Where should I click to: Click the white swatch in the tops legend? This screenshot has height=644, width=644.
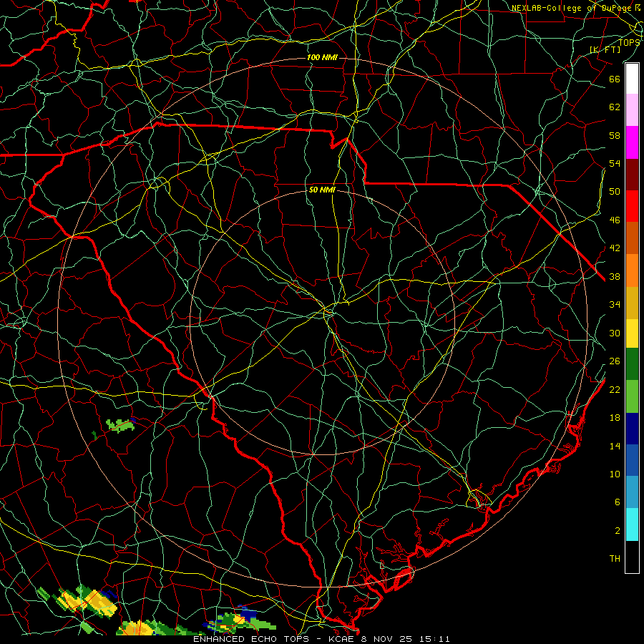[632, 79]
